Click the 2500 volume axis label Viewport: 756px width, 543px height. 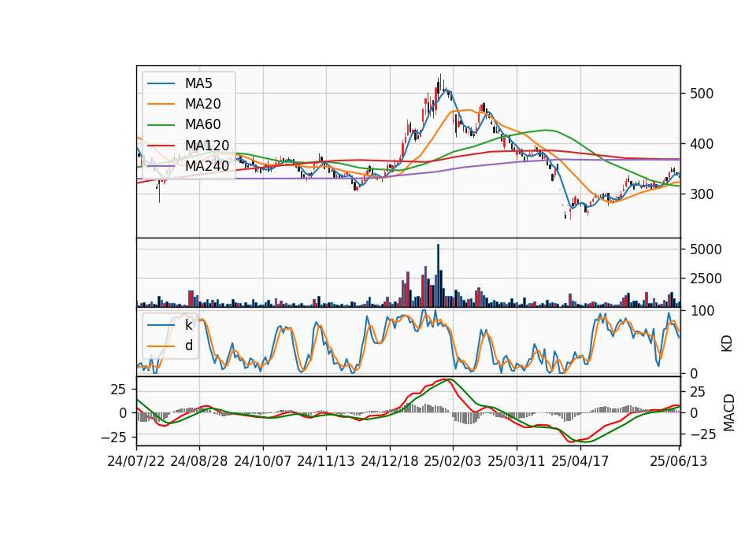coord(706,279)
